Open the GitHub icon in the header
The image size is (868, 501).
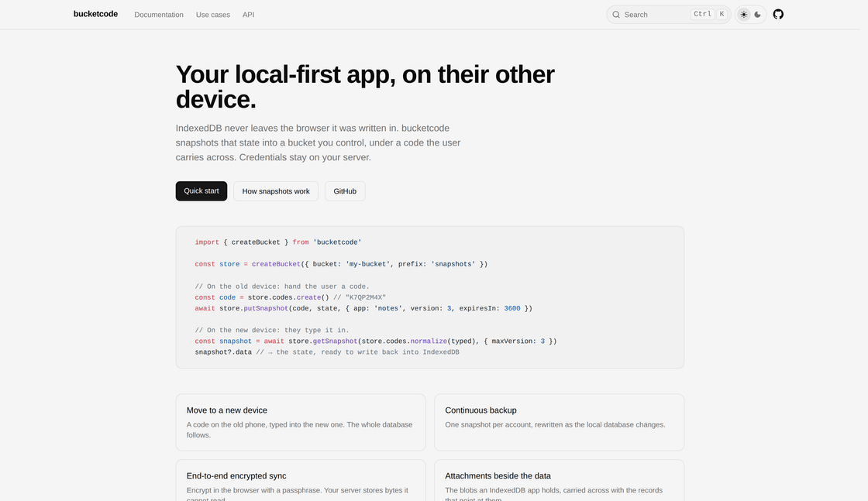coord(778,15)
